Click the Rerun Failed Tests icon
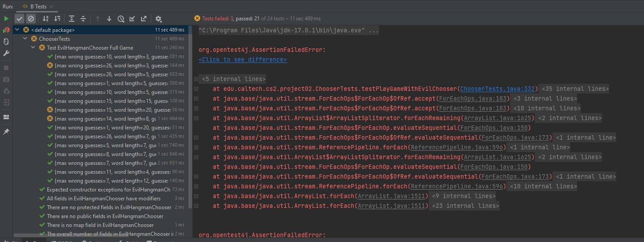Screen dimensions: 644x242 click(x=6, y=30)
